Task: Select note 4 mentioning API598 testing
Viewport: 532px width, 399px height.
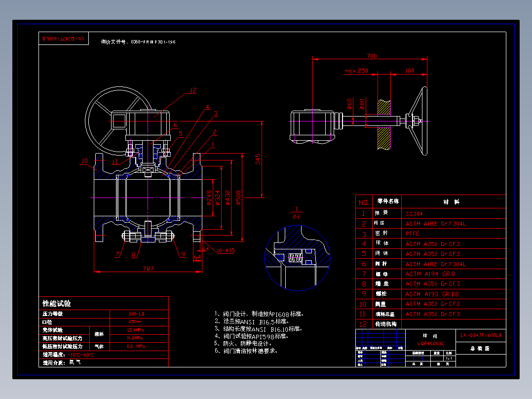Action: (x=251, y=336)
